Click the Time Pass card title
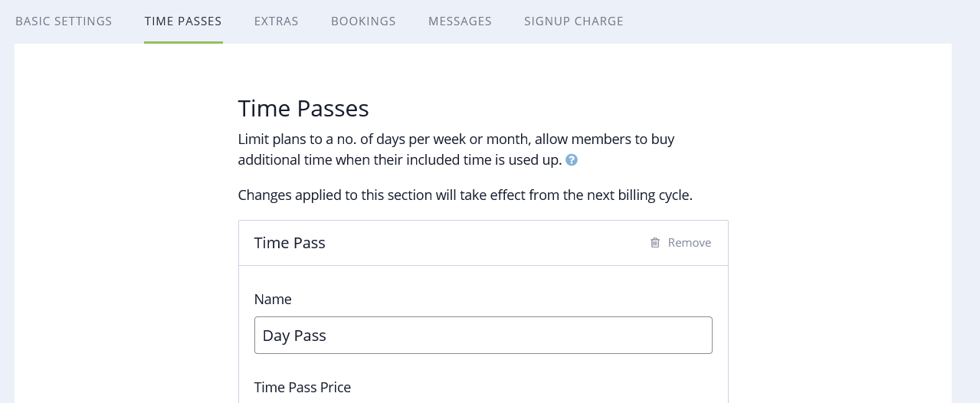Viewport: 980px width, 403px height. 290,243
